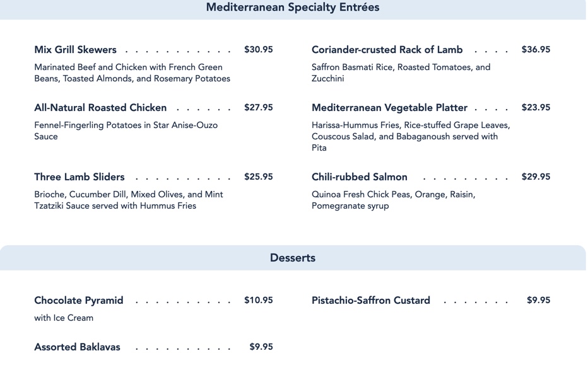The width and height of the screenshot is (588, 365).
Task: Select the Chili-rubbed Salmon title
Action: [x=360, y=177]
